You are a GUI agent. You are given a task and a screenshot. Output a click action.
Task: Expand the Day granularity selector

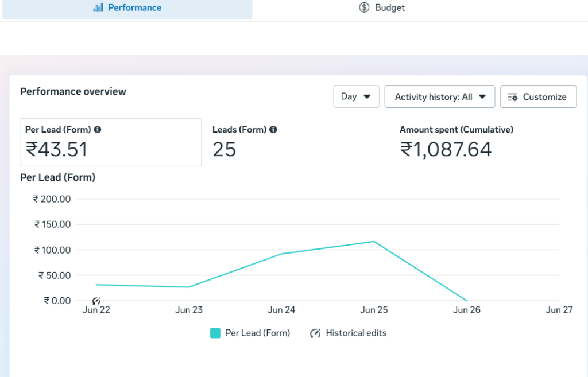pyautogui.click(x=356, y=96)
